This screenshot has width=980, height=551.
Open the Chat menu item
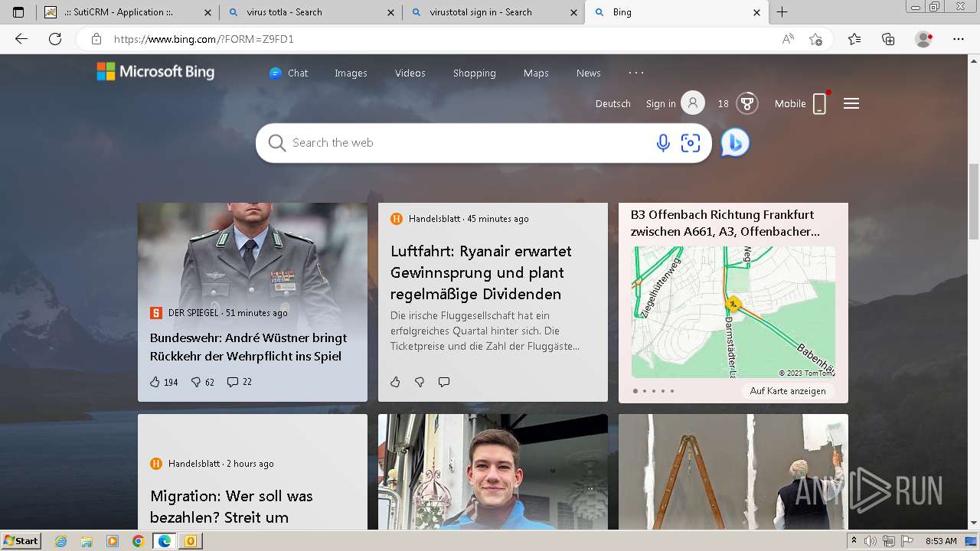(x=289, y=73)
